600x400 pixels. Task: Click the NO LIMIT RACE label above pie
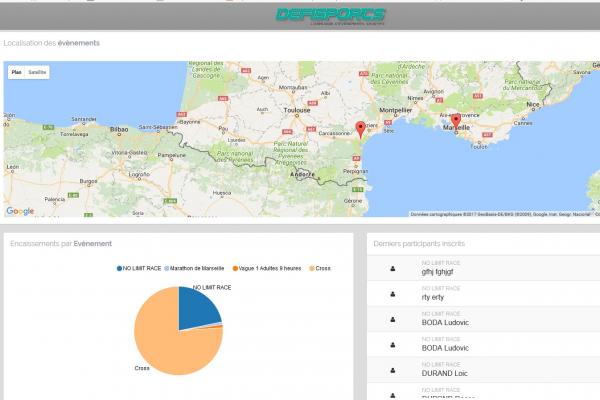[212, 287]
